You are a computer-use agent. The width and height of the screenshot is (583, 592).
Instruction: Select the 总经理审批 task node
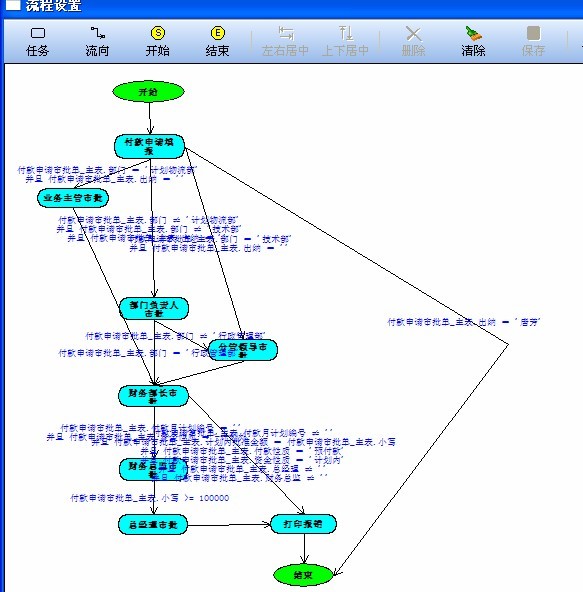[x=153, y=524]
